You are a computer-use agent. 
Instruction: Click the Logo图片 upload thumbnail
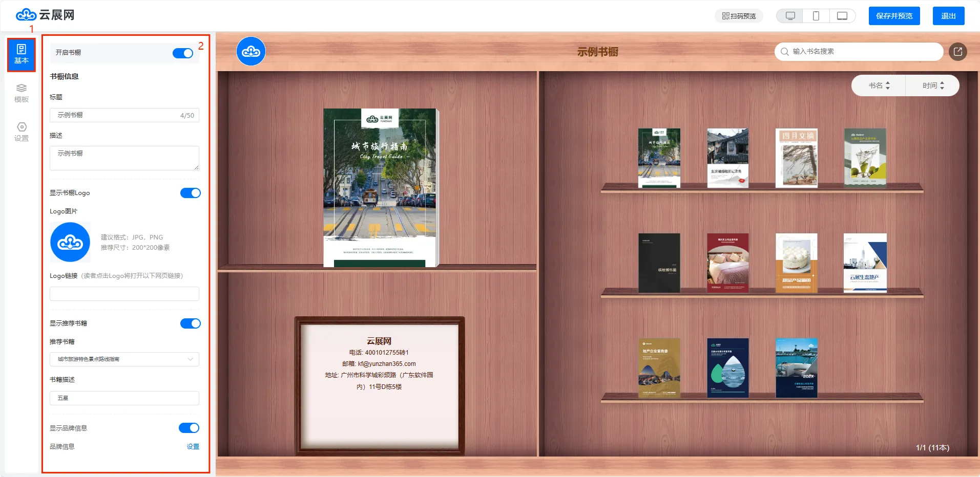70,242
